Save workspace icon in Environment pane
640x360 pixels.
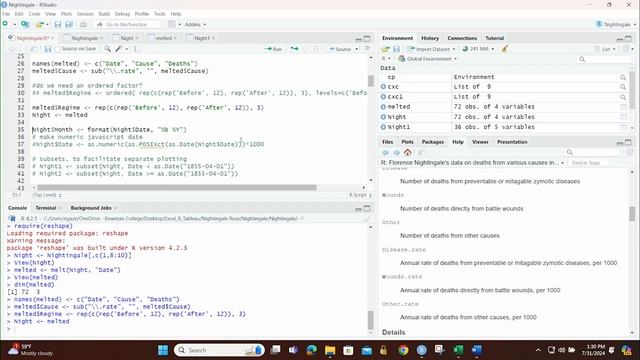[396, 49]
